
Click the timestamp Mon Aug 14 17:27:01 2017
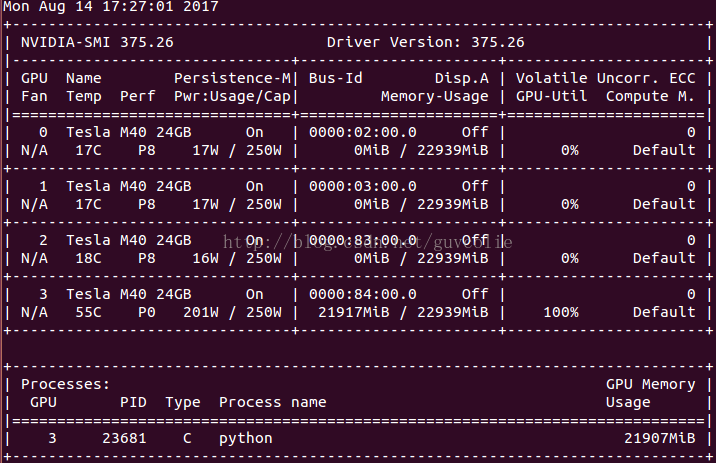(111, 7)
